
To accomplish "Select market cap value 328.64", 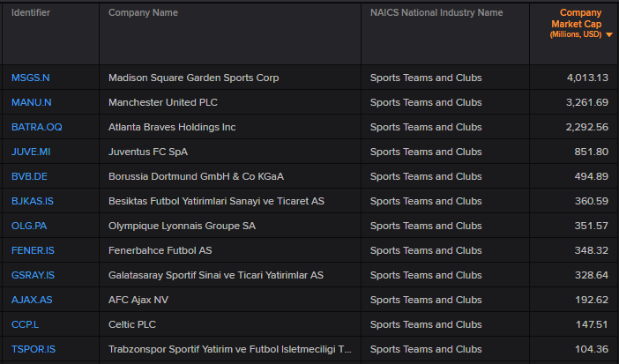I will point(592,275).
